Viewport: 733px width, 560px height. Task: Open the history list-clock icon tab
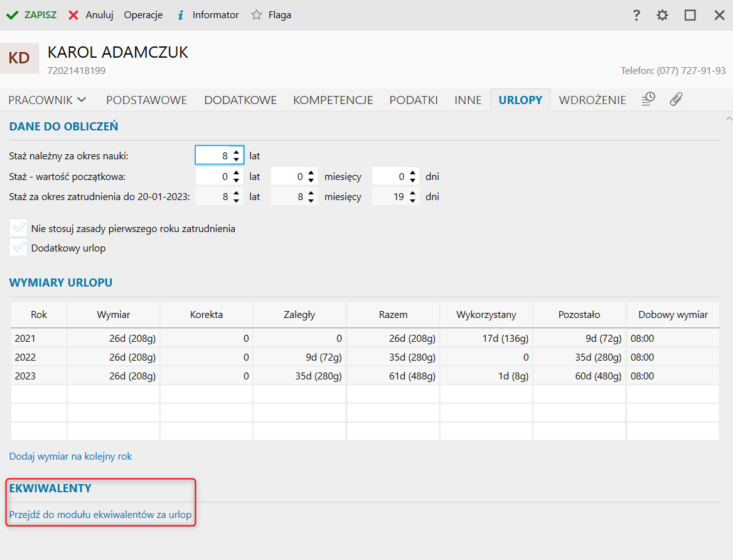point(648,99)
